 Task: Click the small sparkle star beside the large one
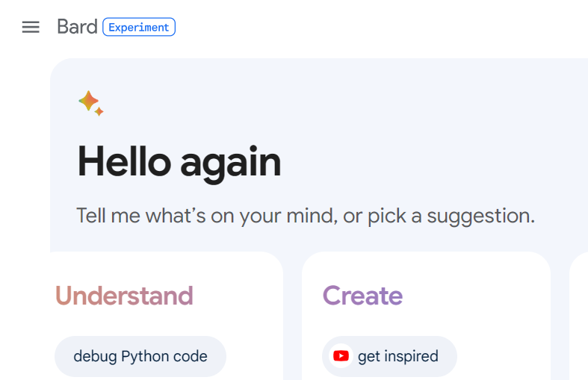99,111
